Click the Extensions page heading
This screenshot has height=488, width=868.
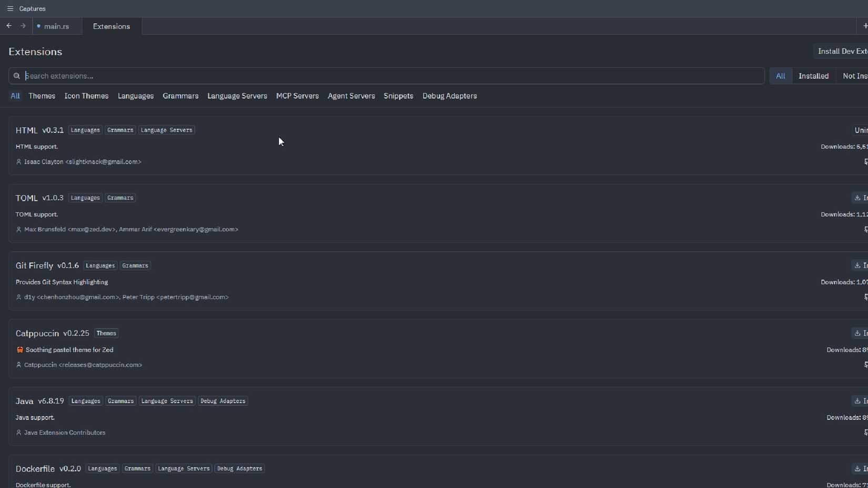coord(35,52)
